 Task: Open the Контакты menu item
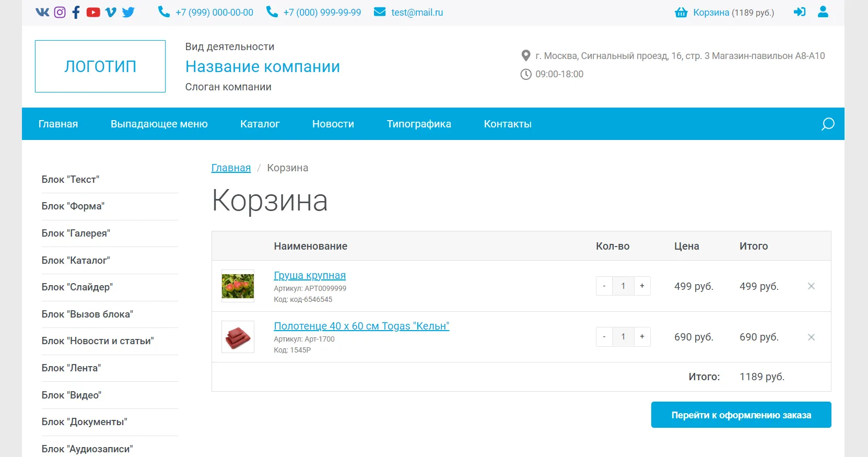coord(508,124)
